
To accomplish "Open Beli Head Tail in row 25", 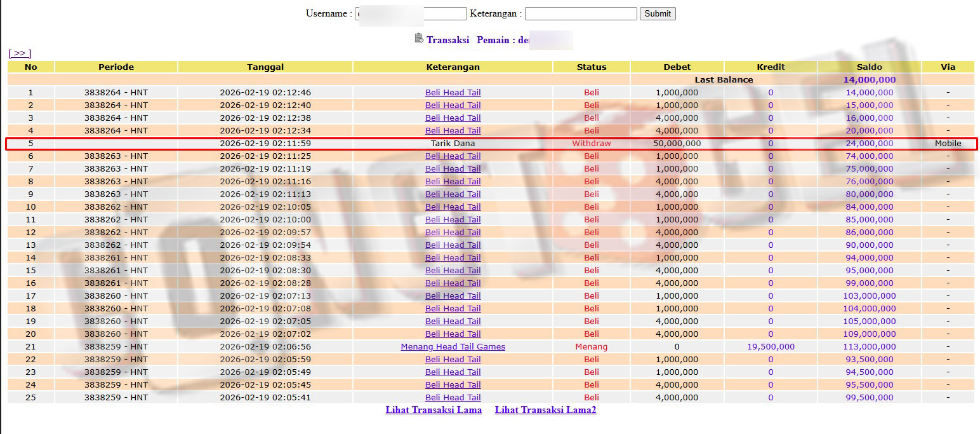I will click(x=453, y=397).
